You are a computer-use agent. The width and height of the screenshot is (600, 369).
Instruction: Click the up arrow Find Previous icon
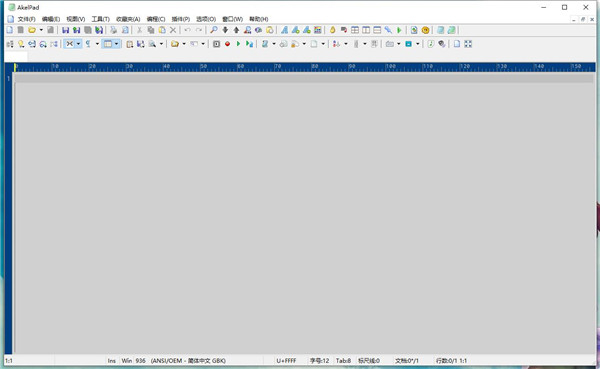click(236, 30)
